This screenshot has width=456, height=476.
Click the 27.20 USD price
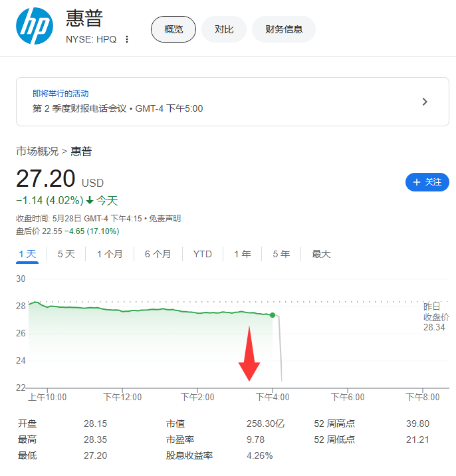pos(60,179)
